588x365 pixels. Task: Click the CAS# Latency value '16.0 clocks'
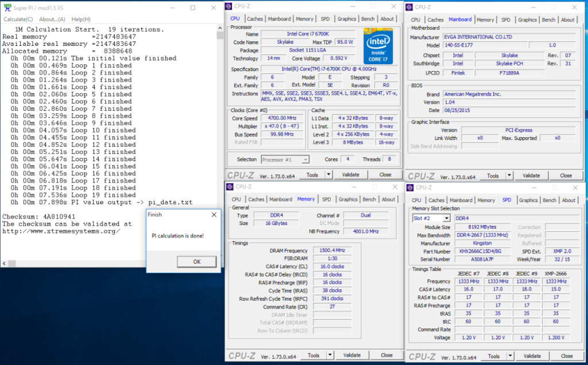point(332,266)
